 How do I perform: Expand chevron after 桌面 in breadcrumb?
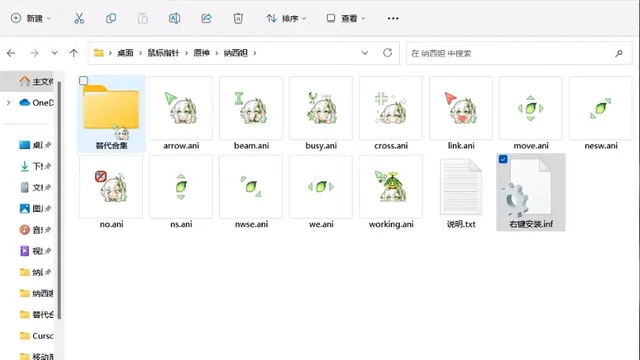coord(140,53)
